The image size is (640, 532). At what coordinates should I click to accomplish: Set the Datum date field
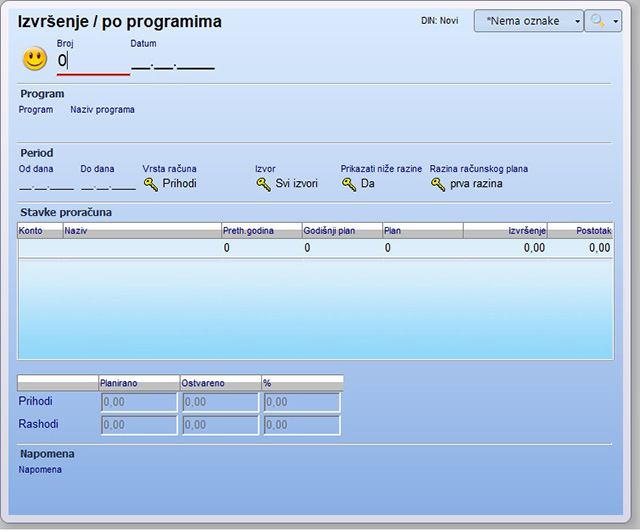[x=172, y=65]
